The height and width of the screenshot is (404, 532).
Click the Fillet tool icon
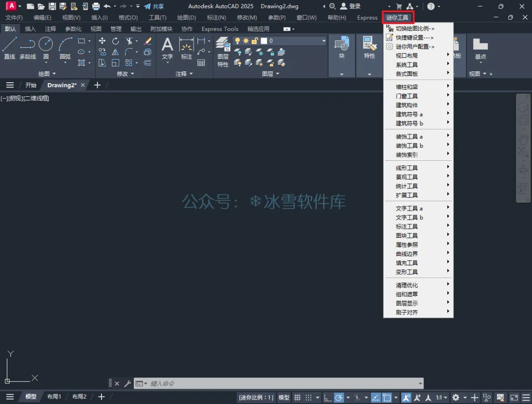tap(129, 52)
